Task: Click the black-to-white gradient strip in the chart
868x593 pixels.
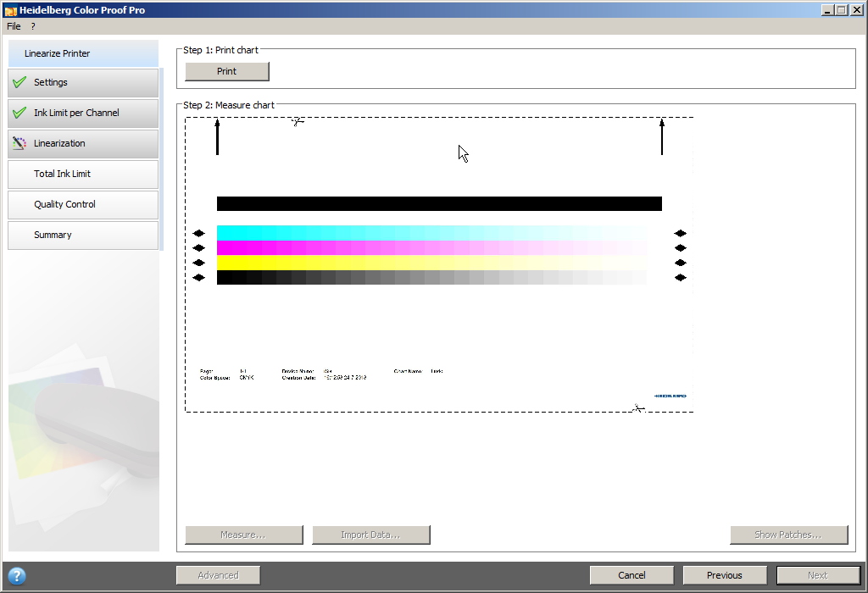Action: point(431,278)
